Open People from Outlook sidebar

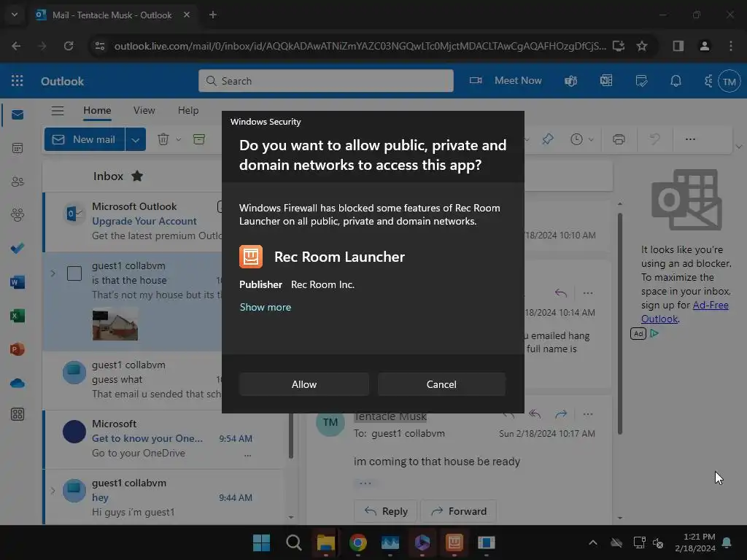point(18,182)
